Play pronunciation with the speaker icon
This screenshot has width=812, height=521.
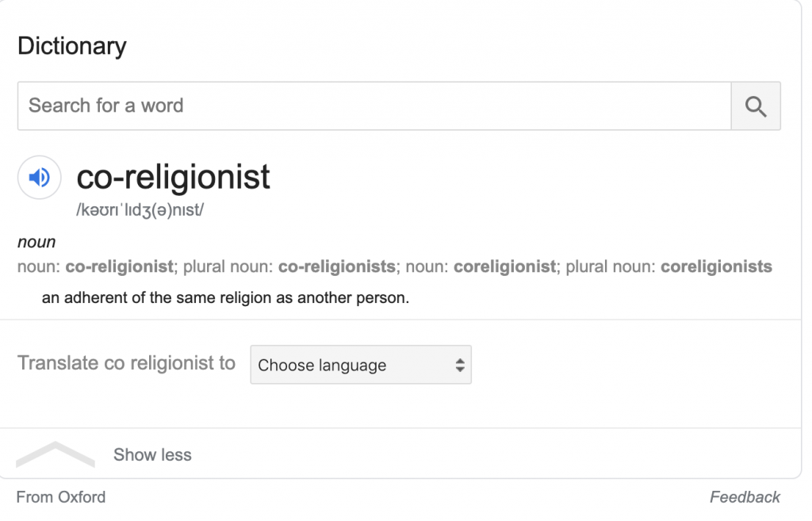[40, 177]
